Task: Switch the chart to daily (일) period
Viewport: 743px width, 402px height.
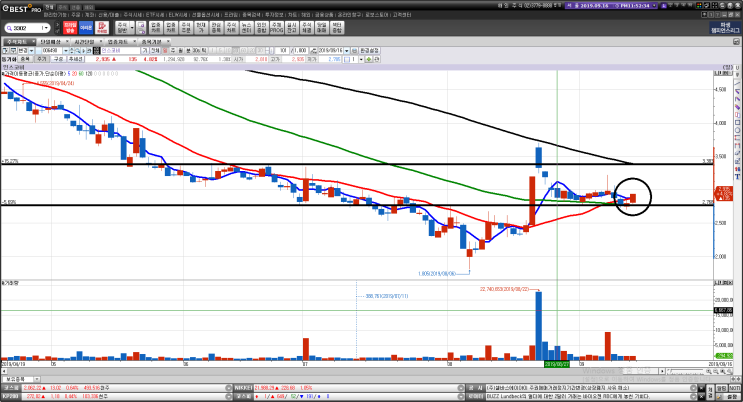Action: [165, 50]
